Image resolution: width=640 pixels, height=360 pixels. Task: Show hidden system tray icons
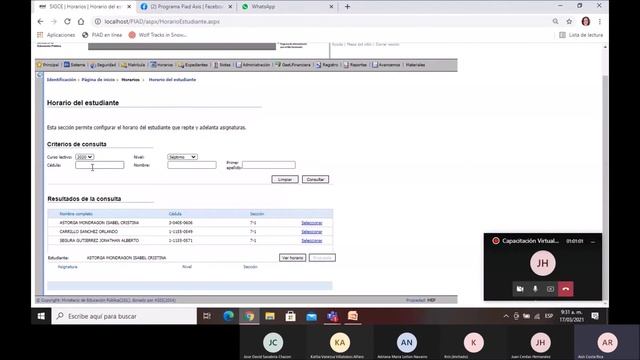[x=506, y=316]
